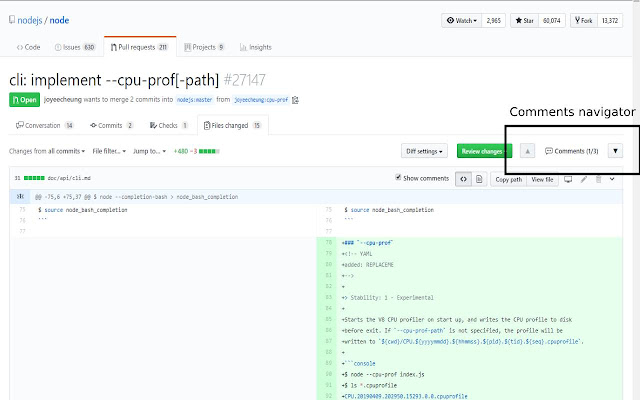Screen dimensions: 640x400
Task: Copy the branch name with clipboard icon
Action: pyautogui.click(x=296, y=100)
